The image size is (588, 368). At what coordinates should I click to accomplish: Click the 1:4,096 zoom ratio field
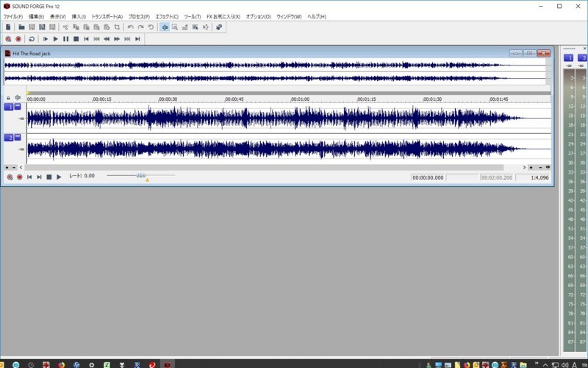pyautogui.click(x=533, y=177)
